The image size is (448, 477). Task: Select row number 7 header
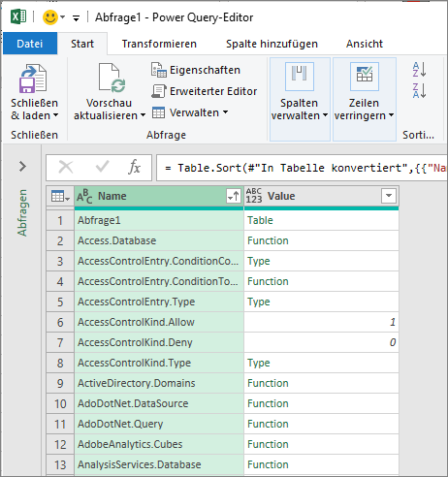60,343
